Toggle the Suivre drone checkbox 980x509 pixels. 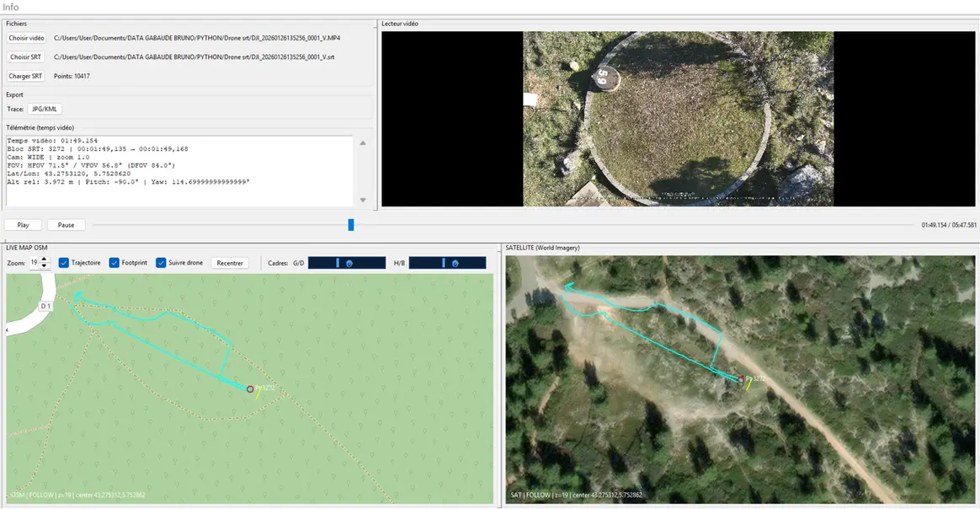tap(161, 263)
